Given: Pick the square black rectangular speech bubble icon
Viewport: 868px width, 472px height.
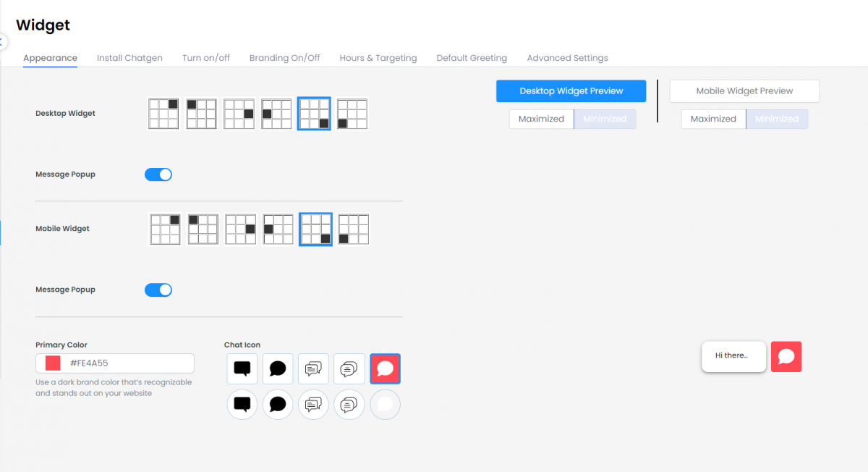Looking at the screenshot, I should (242, 368).
